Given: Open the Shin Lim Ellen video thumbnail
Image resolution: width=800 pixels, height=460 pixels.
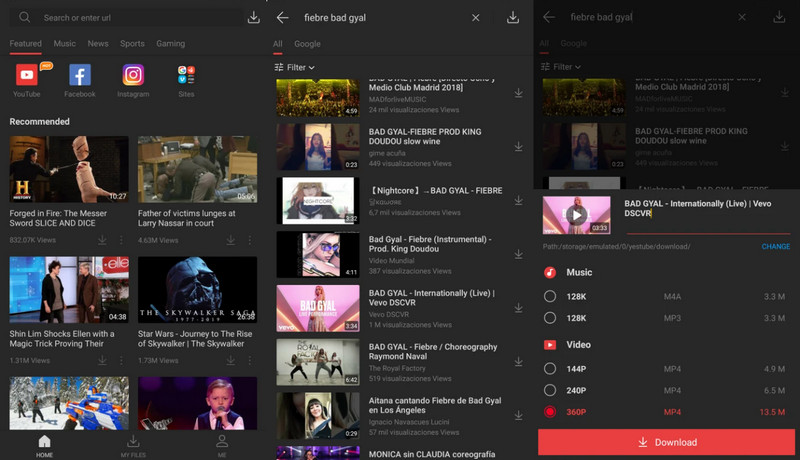Looking at the screenshot, I should click(69, 290).
